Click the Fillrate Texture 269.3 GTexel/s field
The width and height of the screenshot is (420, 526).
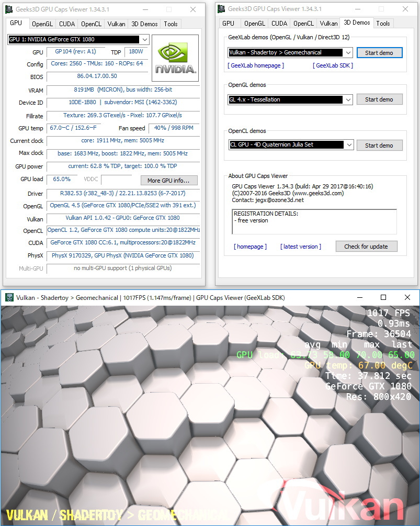pos(123,115)
